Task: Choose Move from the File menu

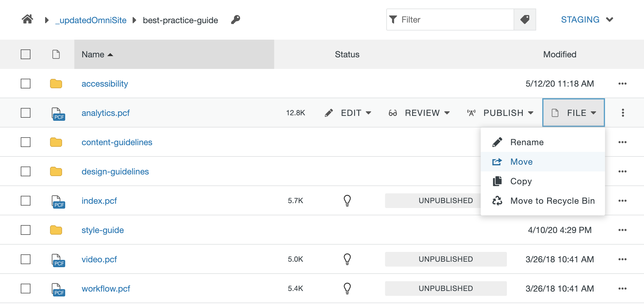Action: click(521, 162)
